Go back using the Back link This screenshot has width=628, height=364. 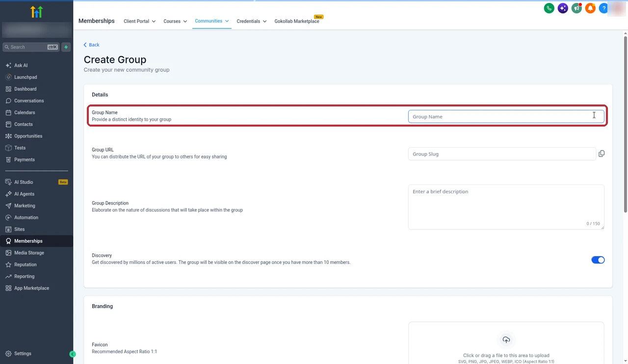[x=91, y=45]
